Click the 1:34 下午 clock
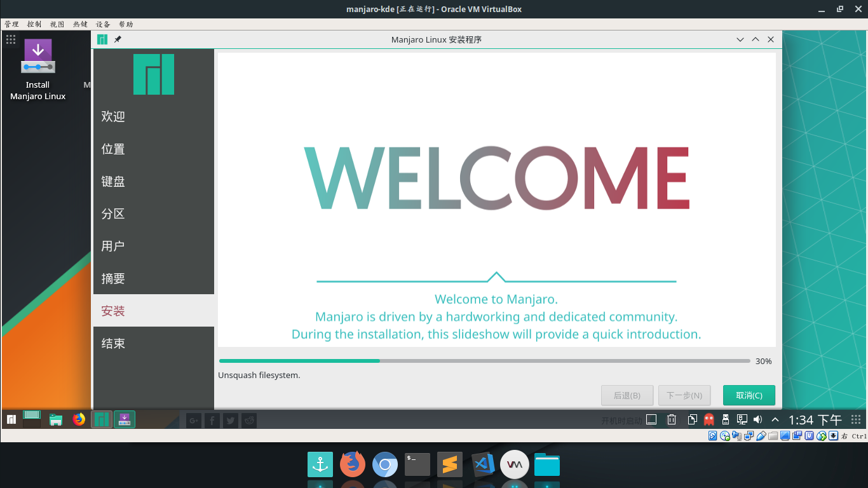 (815, 419)
